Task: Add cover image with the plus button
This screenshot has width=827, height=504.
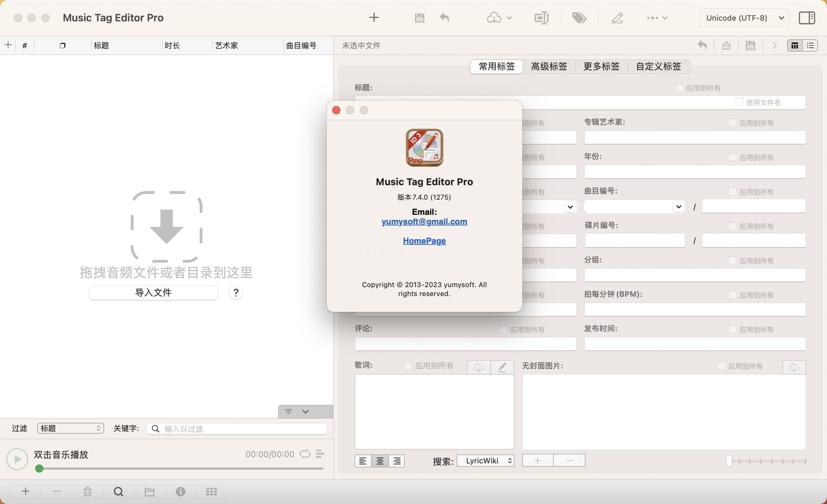Action: 538,461
